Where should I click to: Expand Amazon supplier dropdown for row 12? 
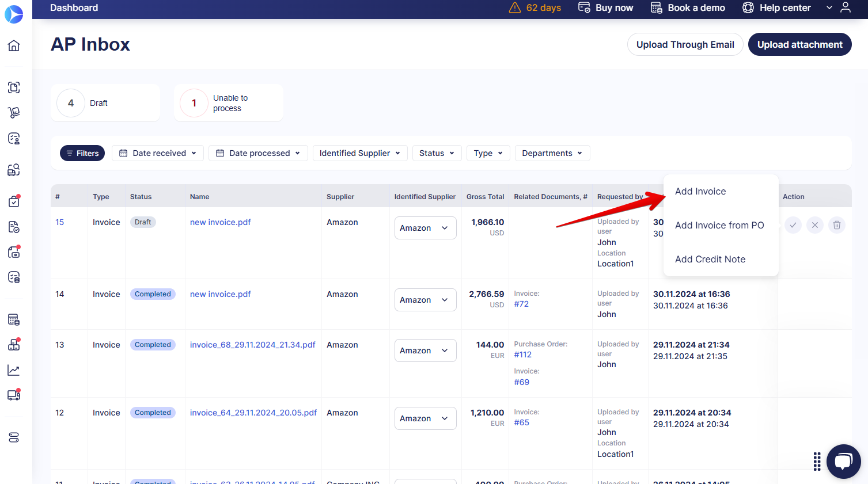click(x=426, y=418)
